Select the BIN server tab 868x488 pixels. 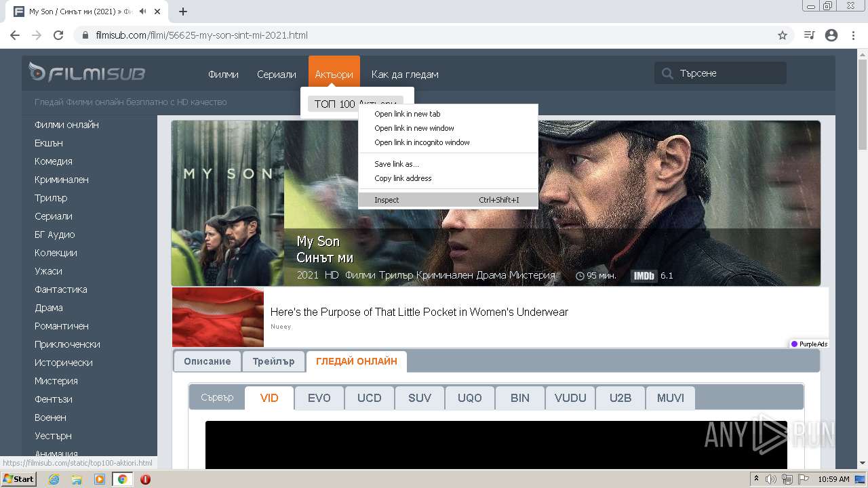[x=520, y=398]
